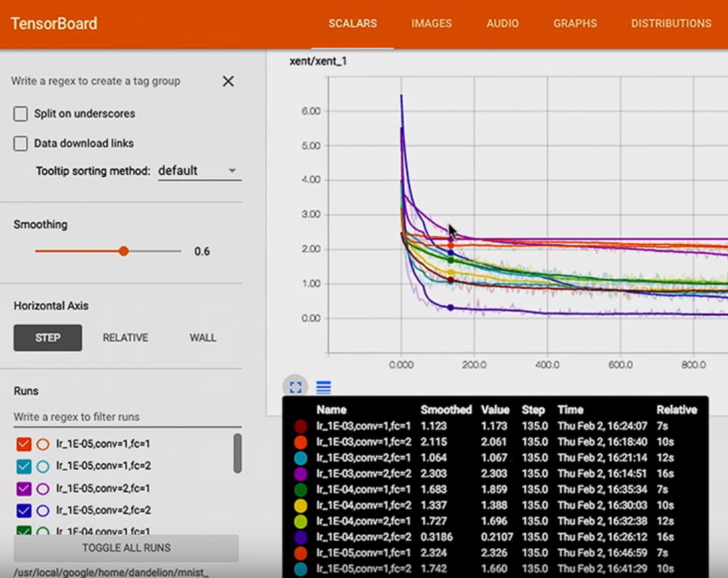This screenshot has width=728, height=578.
Task: Click the smoothing value 0.6
Action: (x=202, y=251)
